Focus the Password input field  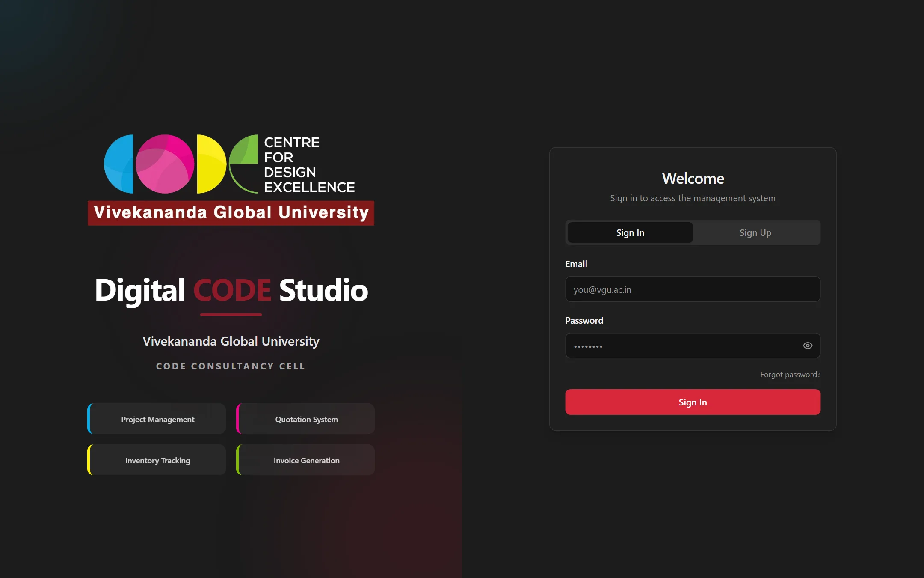(693, 346)
